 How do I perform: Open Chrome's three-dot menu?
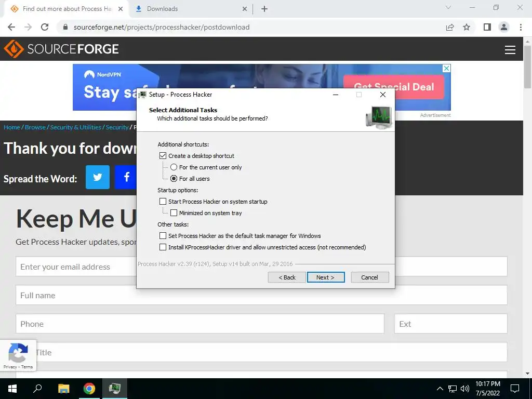521,27
